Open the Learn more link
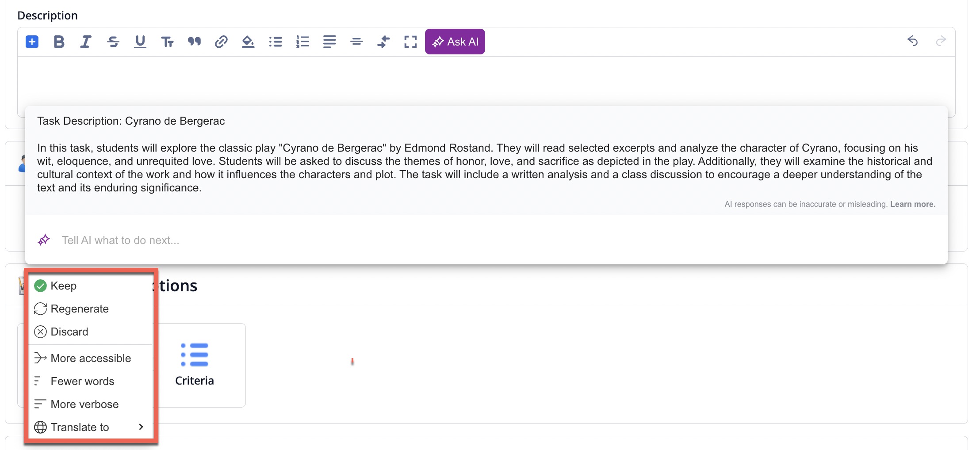 912,204
